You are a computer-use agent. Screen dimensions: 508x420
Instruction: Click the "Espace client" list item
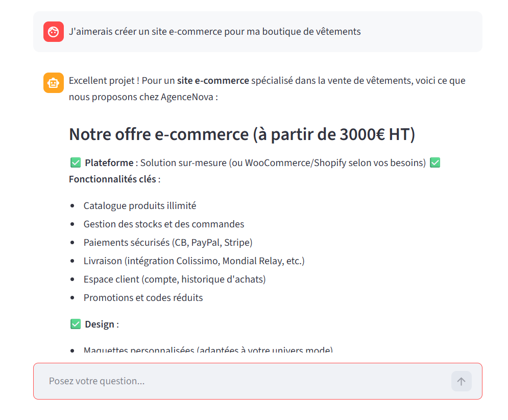pyautogui.click(x=175, y=279)
